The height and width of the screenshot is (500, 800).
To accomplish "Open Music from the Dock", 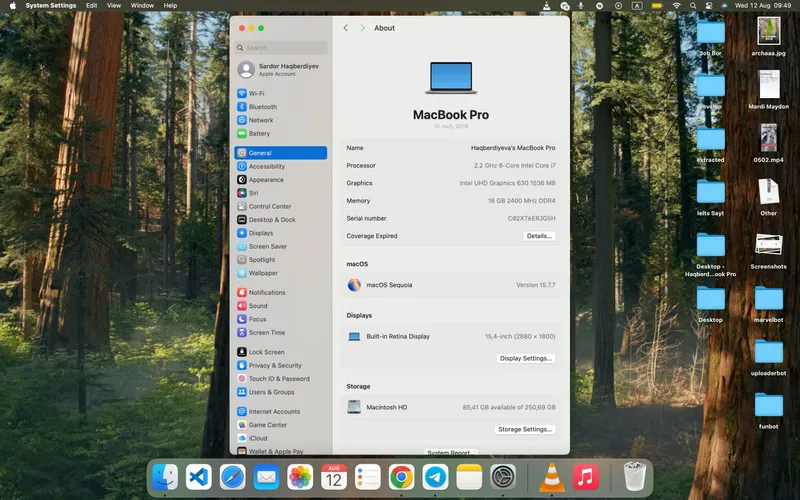I will pos(586,477).
